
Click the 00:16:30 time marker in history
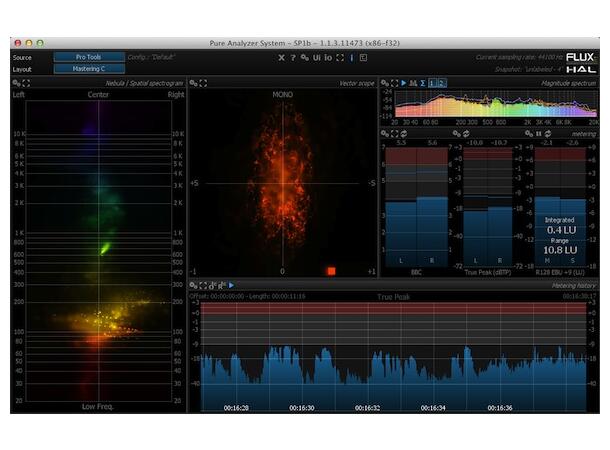point(302,408)
